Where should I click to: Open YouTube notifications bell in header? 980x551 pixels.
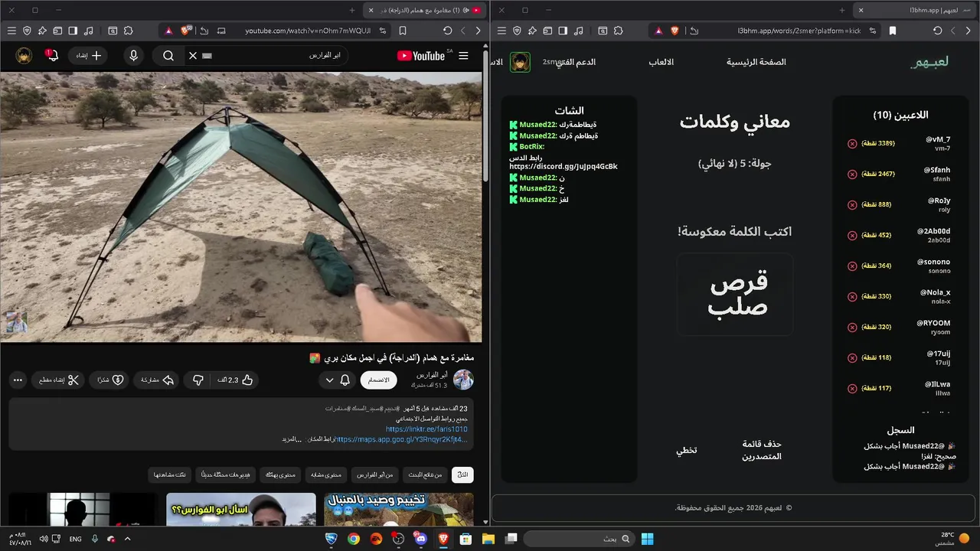coord(52,56)
